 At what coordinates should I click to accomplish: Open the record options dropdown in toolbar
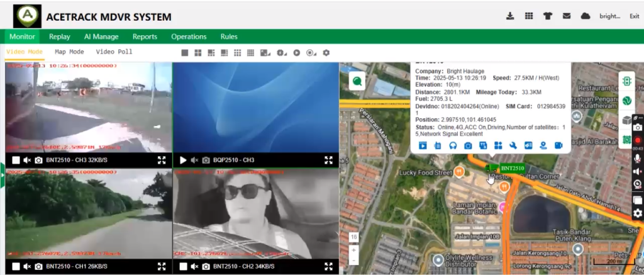(x=311, y=53)
